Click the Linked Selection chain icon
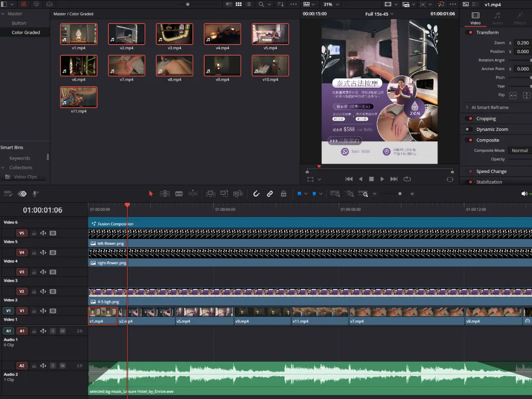This screenshot has width=532, height=399. click(x=270, y=194)
